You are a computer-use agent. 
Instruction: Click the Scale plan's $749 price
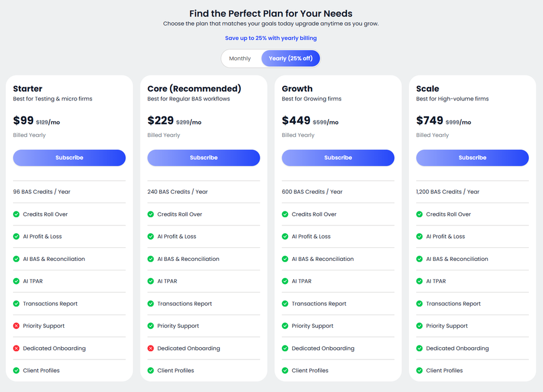[430, 120]
